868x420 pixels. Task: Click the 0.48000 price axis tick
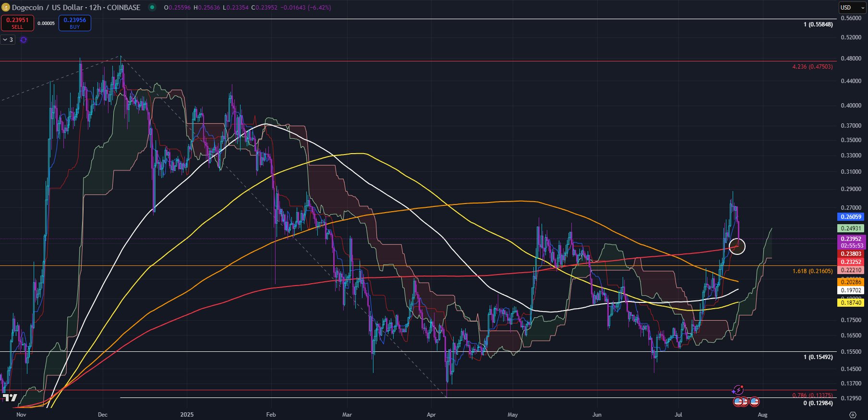[x=851, y=59]
